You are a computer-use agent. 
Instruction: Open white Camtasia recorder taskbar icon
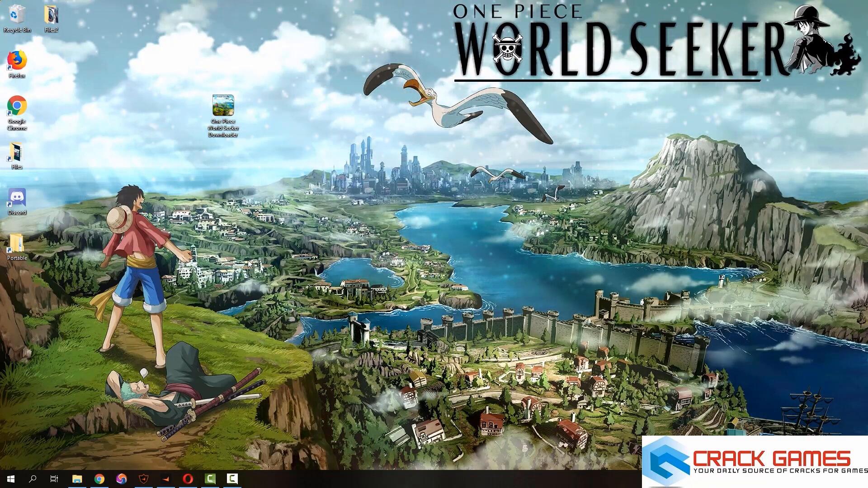click(232, 479)
